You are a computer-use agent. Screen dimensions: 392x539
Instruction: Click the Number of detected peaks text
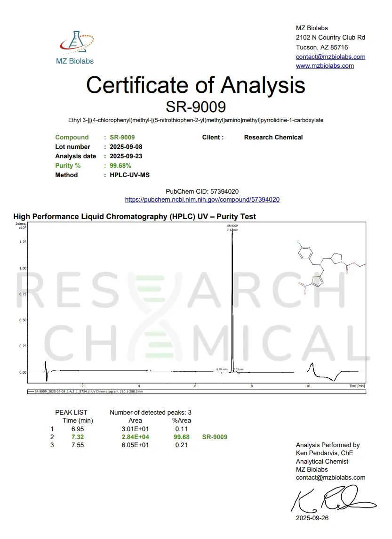coord(150,412)
